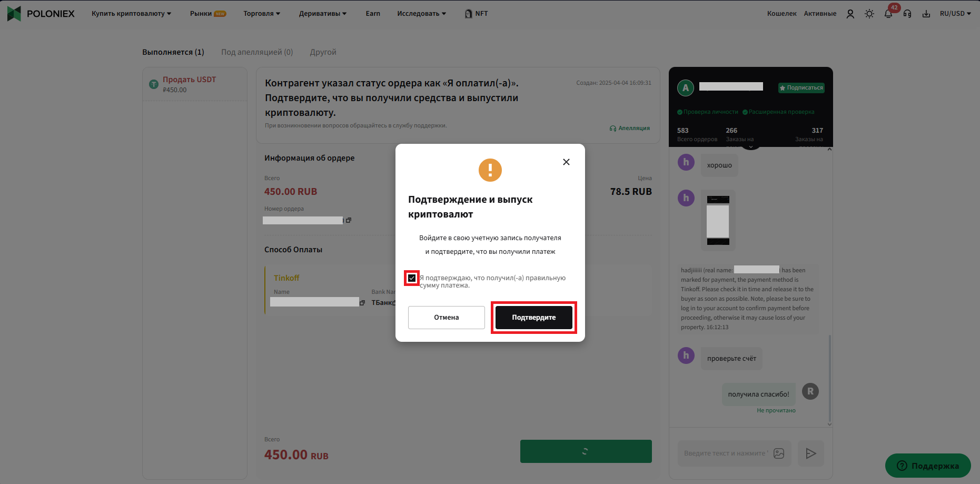
Task: Expand the Торговля menu
Action: coord(262,14)
